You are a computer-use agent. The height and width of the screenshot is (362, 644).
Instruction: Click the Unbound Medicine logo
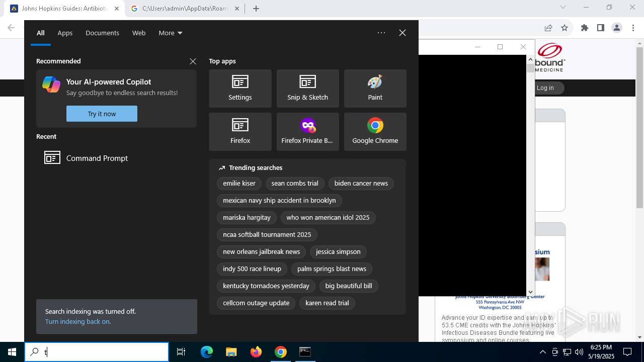pos(550,57)
